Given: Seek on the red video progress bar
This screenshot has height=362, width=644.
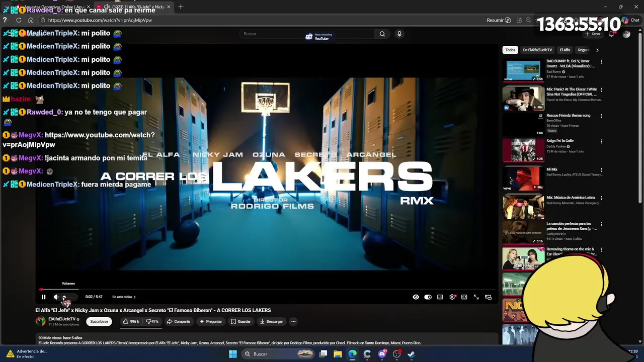Looking at the screenshot, I should [x=267, y=290].
